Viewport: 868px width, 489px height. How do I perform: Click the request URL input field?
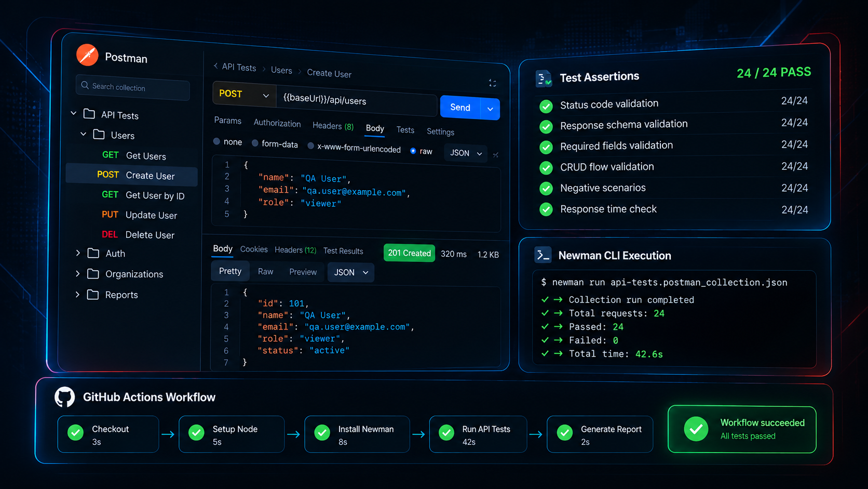pos(357,101)
